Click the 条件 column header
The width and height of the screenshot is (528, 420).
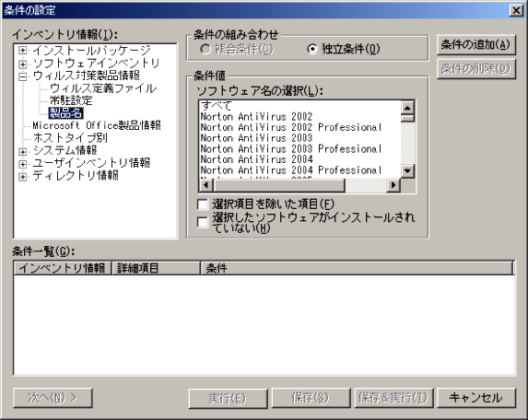[357, 268]
